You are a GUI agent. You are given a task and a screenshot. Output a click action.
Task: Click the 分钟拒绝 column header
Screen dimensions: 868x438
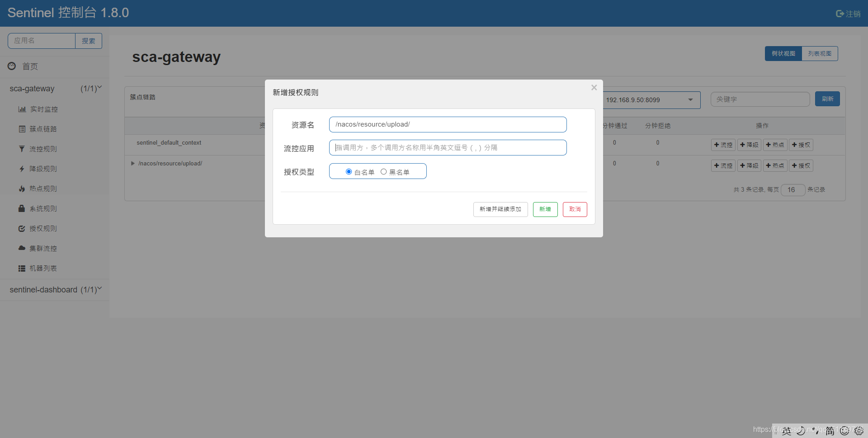pos(658,126)
